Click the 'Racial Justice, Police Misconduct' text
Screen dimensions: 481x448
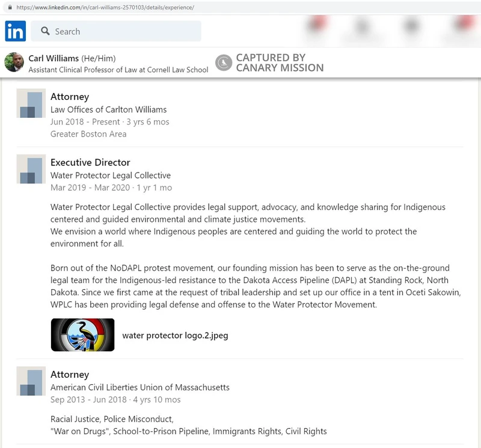click(x=112, y=419)
